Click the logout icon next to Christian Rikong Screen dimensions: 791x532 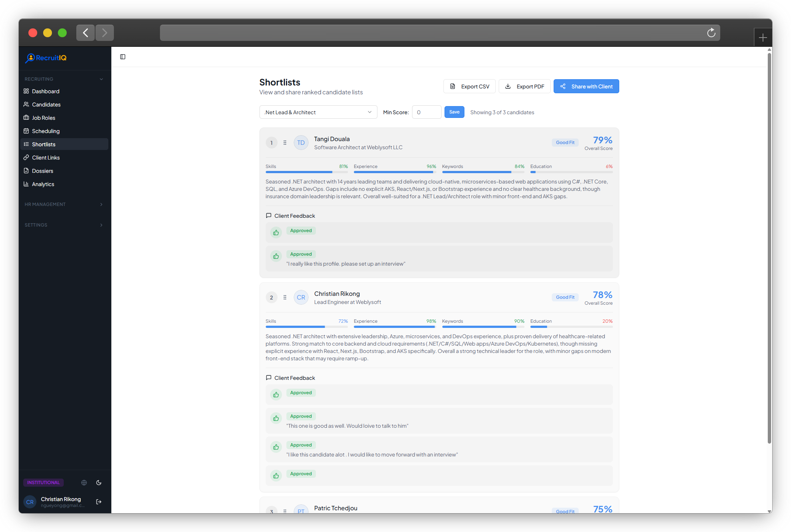(x=98, y=501)
